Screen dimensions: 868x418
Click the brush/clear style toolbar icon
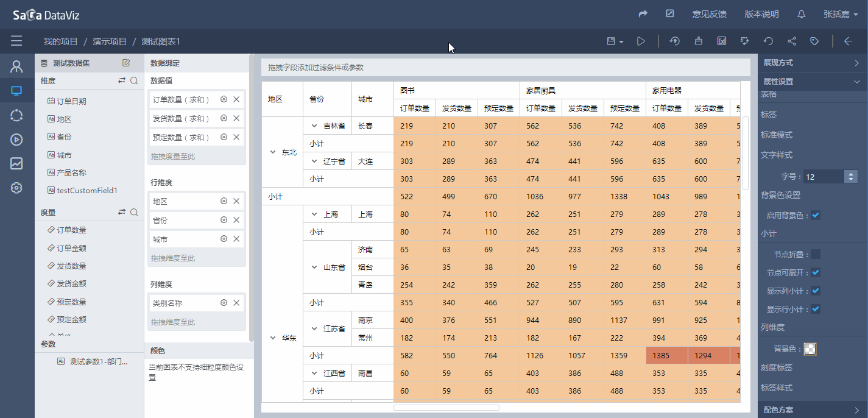(x=698, y=41)
